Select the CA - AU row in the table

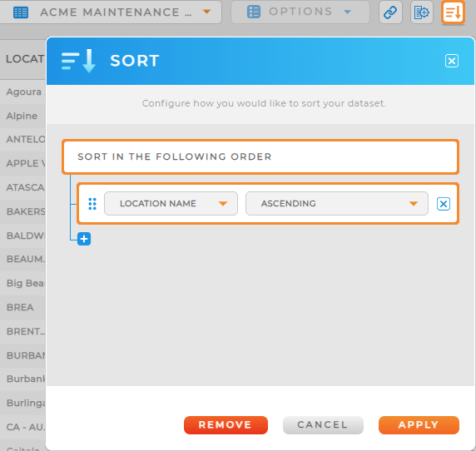click(x=22, y=427)
